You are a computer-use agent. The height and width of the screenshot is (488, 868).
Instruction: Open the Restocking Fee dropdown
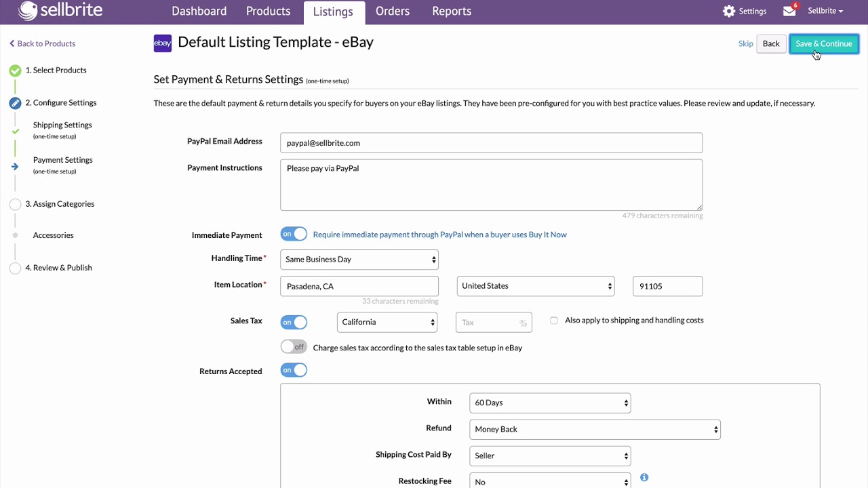pos(550,481)
